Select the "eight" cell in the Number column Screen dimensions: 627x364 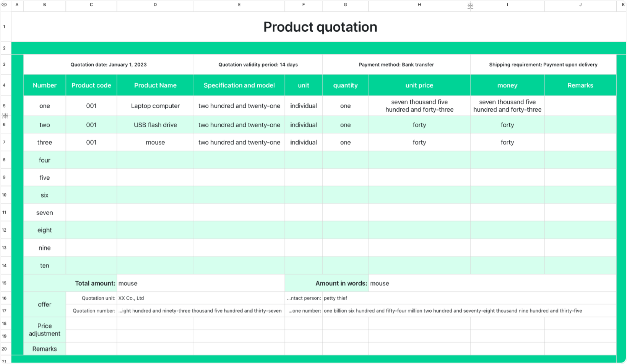pos(45,230)
